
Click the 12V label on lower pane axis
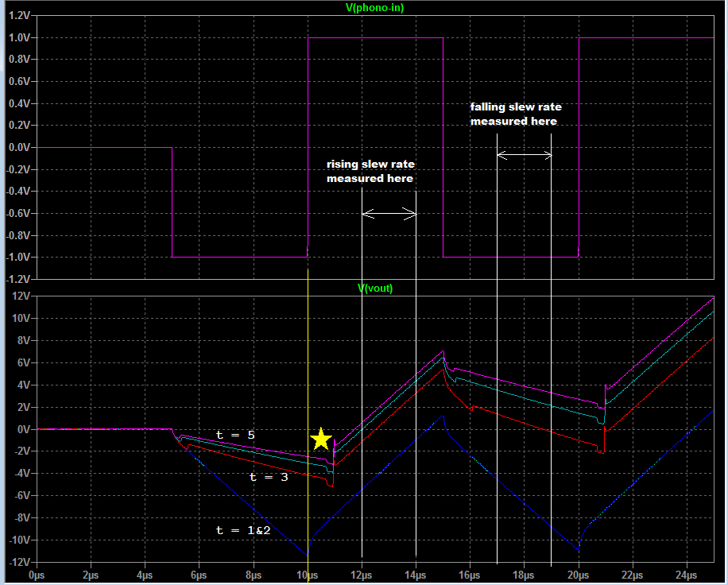[x=21, y=296]
